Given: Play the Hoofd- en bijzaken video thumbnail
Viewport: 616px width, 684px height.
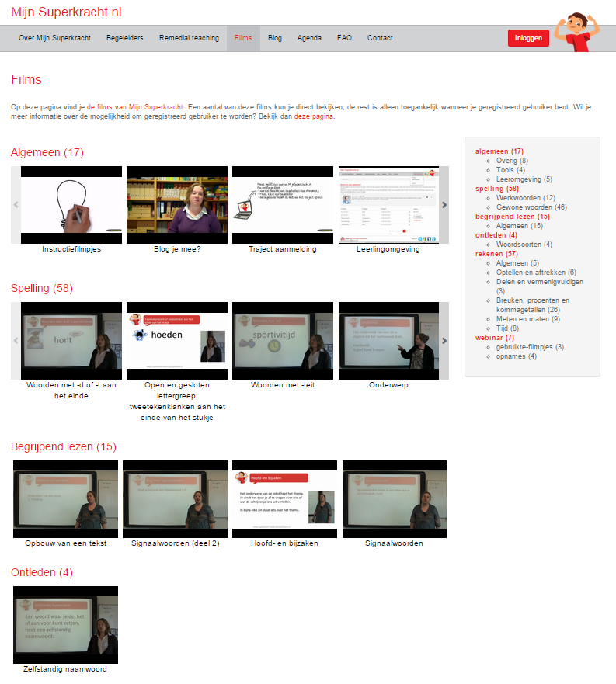Looking at the screenshot, I should (x=284, y=499).
